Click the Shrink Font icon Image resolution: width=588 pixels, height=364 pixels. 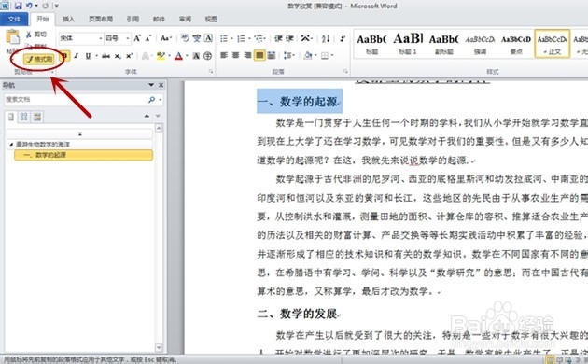coord(148,38)
